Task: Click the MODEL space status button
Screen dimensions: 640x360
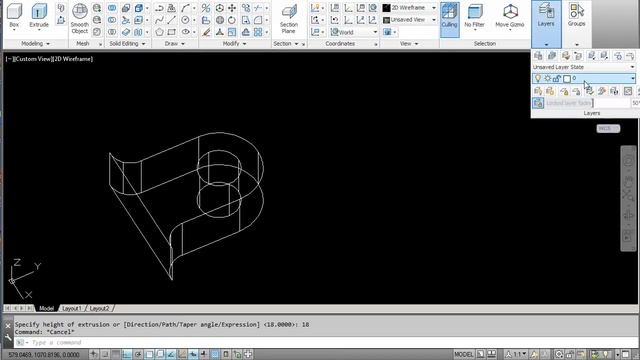Action: click(x=464, y=354)
